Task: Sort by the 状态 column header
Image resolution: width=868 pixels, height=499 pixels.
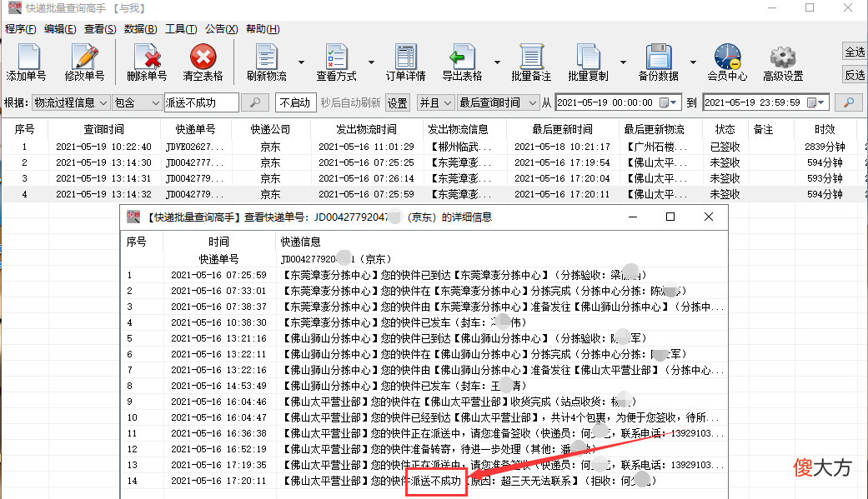Action: pos(725,129)
